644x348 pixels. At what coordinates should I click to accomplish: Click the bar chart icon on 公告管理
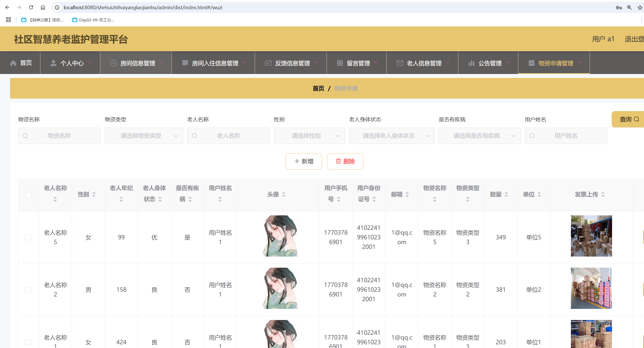tap(472, 63)
